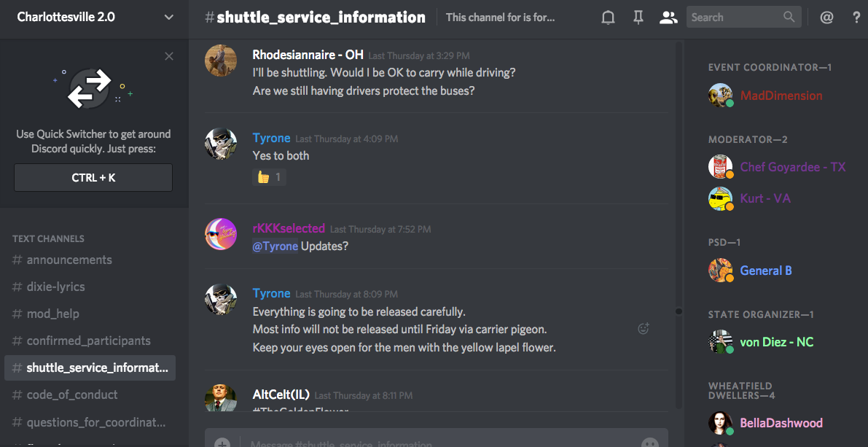Click the Search input field

point(743,18)
